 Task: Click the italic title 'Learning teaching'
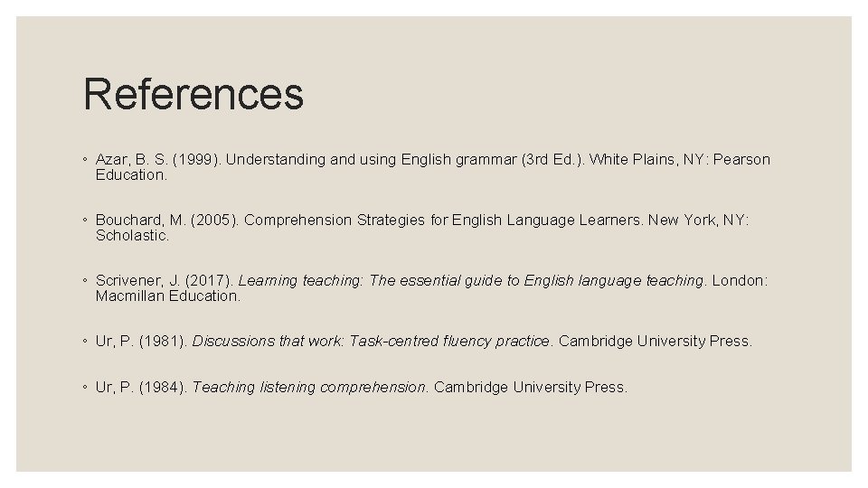298,281
